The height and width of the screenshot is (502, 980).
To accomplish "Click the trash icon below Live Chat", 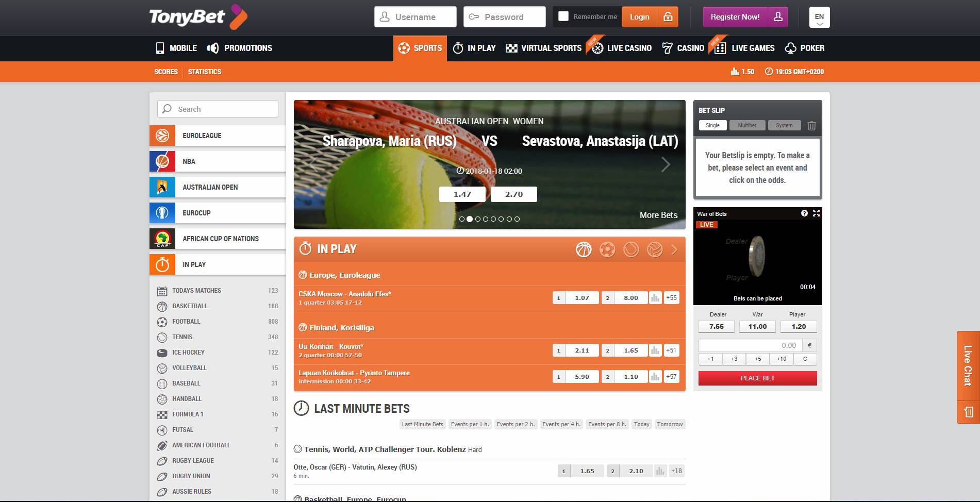I will tap(969, 412).
